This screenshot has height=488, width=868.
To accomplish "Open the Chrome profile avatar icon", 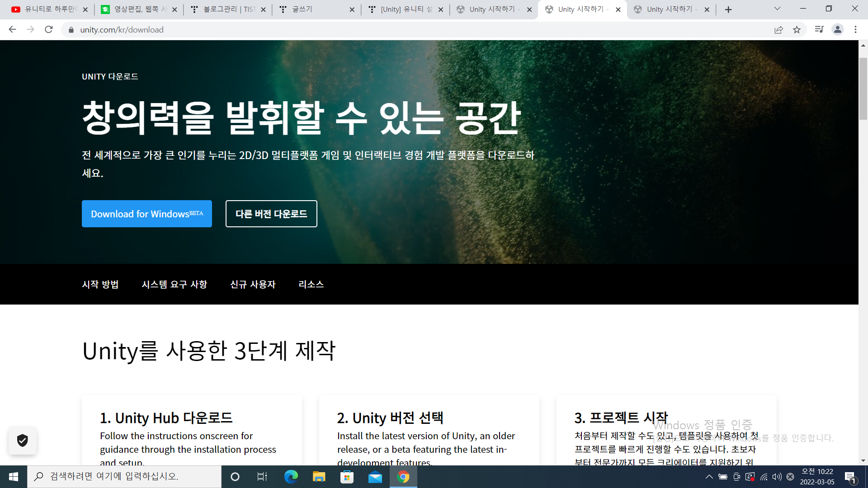I will pyautogui.click(x=837, y=30).
